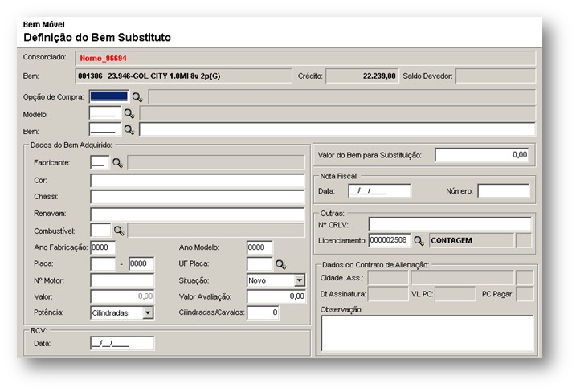The width and height of the screenshot is (576, 392).
Task: Click the Nota Fiscal Número field
Action: pyautogui.click(x=503, y=191)
